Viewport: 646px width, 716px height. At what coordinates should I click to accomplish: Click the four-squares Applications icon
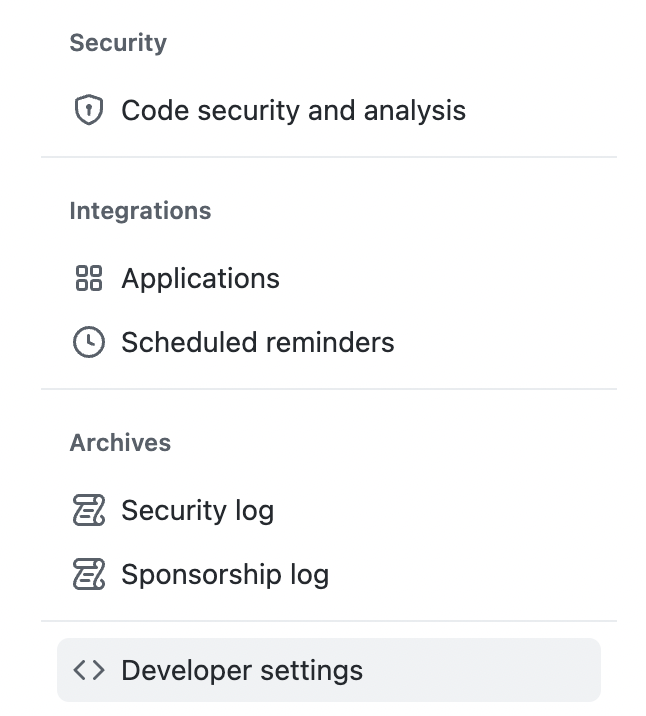(x=89, y=278)
